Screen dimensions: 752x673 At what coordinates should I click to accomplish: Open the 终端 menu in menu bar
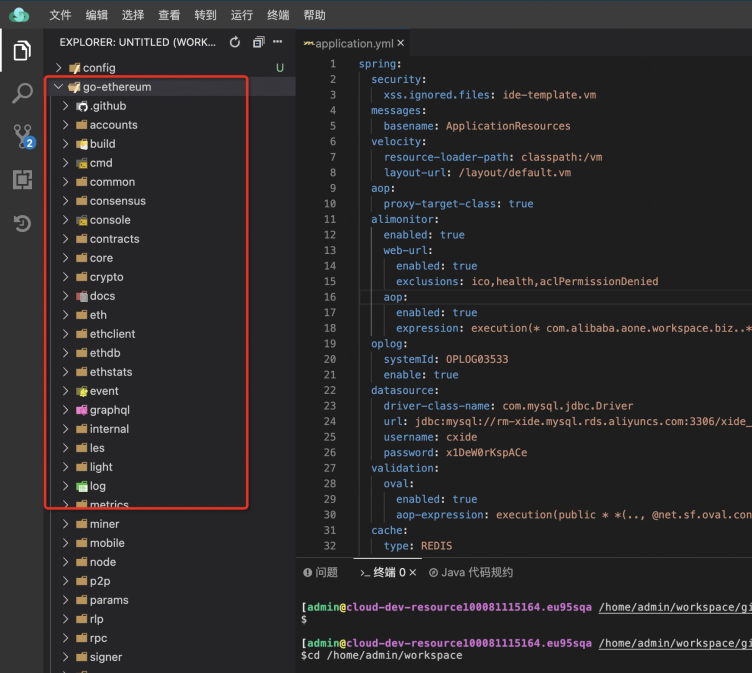tap(278, 15)
